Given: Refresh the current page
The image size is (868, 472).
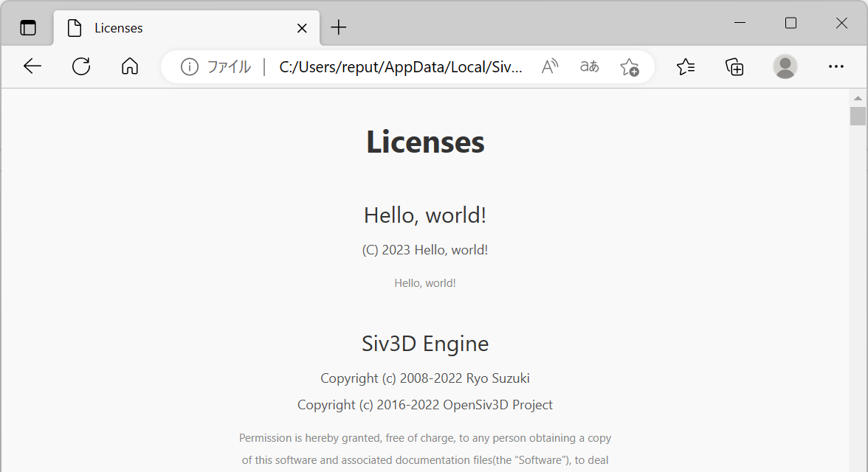Looking at the screenshot, I should tap(81, 66).
